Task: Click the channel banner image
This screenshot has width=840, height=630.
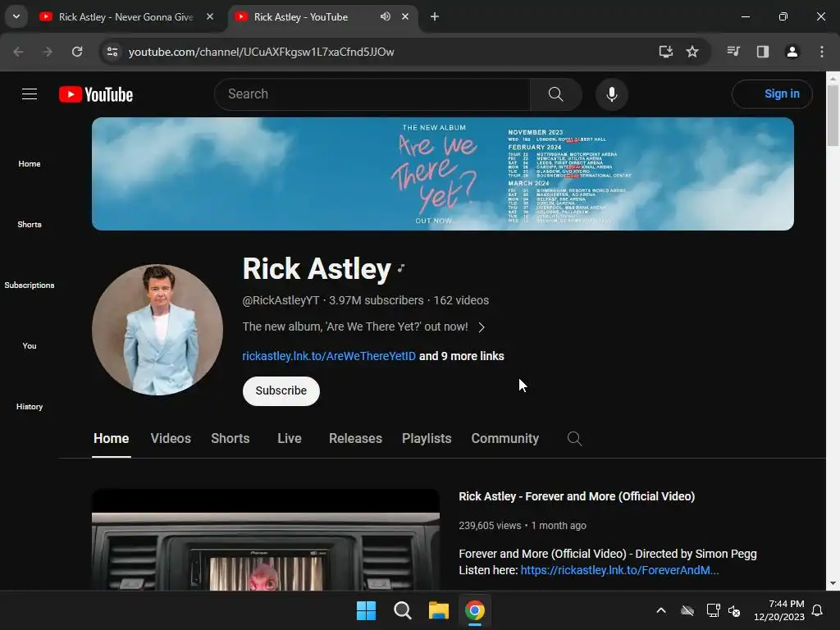Action: (442, 174)
